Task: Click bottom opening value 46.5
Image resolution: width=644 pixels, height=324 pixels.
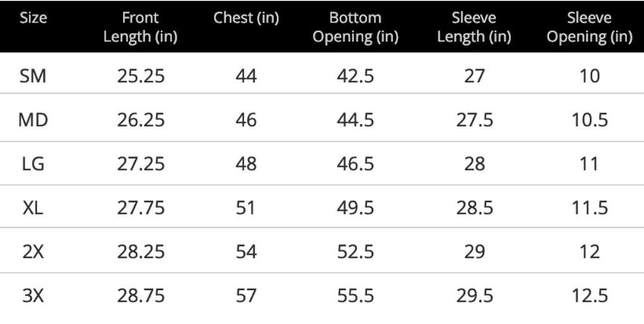Action: pyautogui.click(x=356, y=164)
